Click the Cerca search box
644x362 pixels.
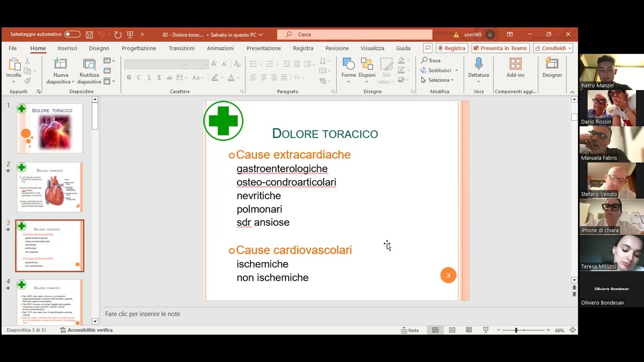click(355, 35)
